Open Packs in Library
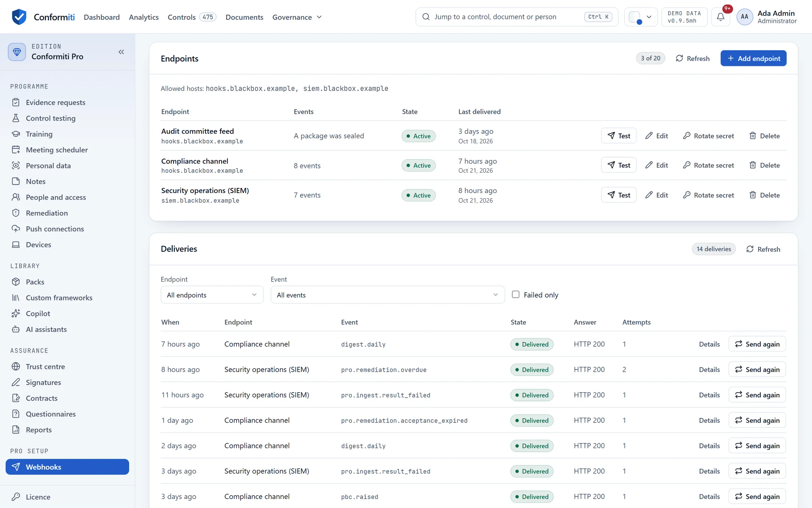 (67, 282)
